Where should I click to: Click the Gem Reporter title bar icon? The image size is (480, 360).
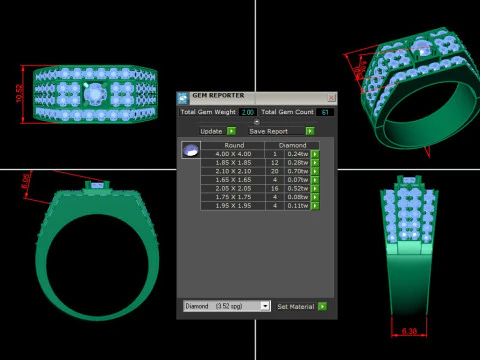pos(183,98)
